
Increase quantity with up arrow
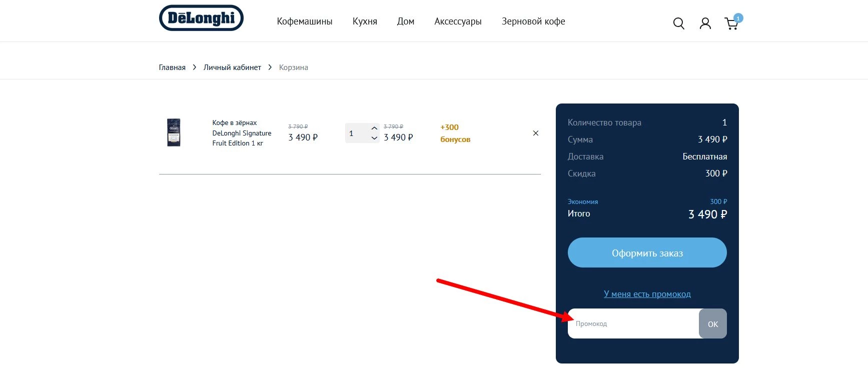pos(374,128)
